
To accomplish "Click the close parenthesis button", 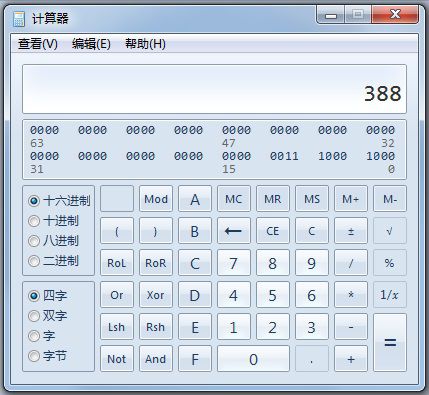I will click(156, 231).
